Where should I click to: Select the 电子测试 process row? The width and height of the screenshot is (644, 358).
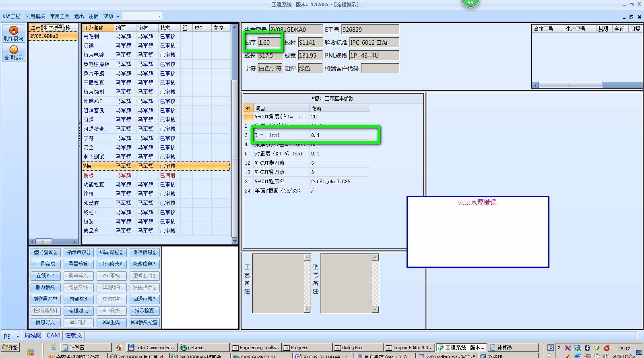pyautogui.click(x=156, y=157)
